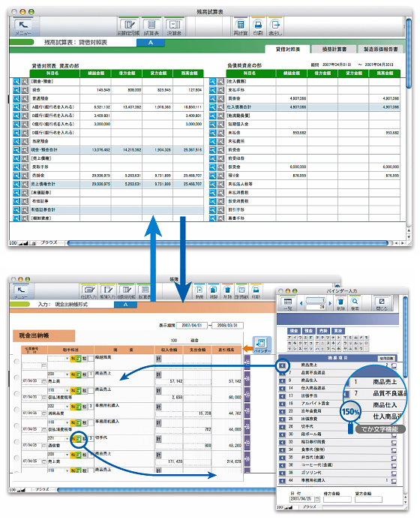Switch to 製造原価報告書 tab
The image size is (420, 520).
pos(380,50)
